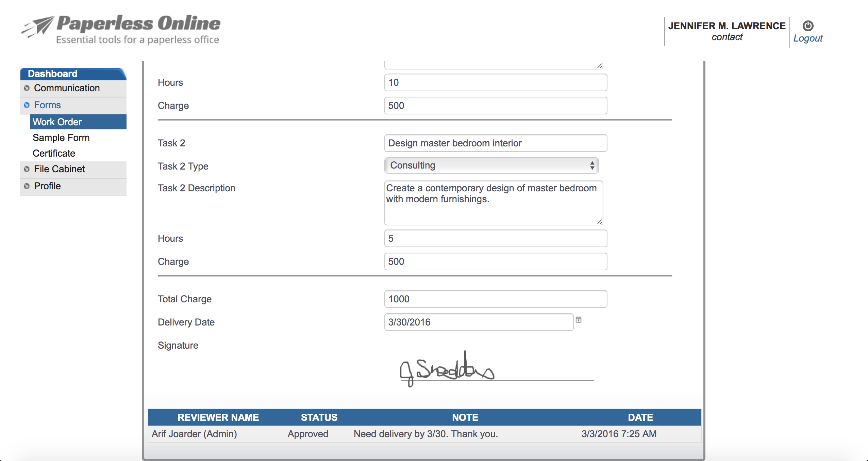Select Work Order in the Forms menu
868x461 pixels.
tap(57, 122)
